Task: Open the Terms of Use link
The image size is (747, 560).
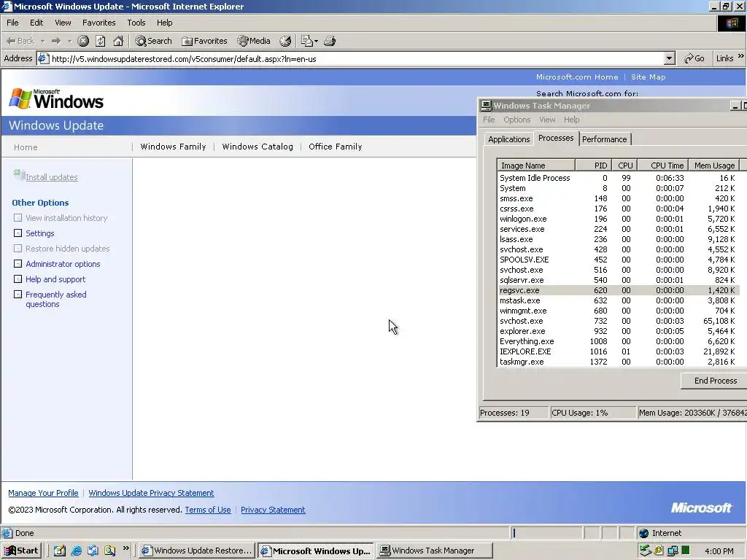Action: (x=208, y=510)
